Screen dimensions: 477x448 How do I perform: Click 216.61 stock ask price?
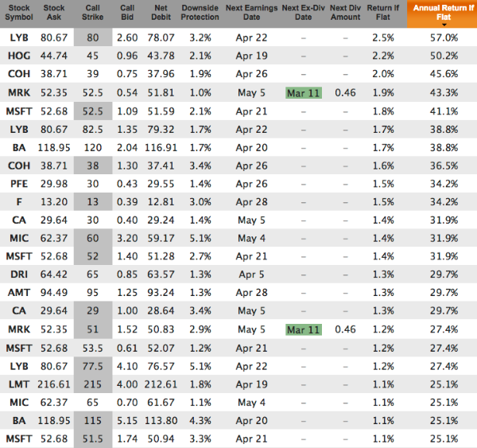(54, 384)
